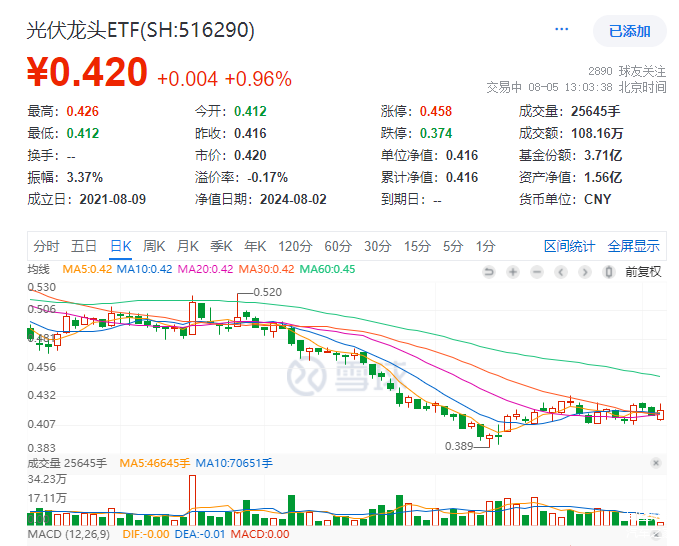Screen dimensions: 679x546
Task: Click the chart reset undo arrow icon
Action: tap(489, 272)
